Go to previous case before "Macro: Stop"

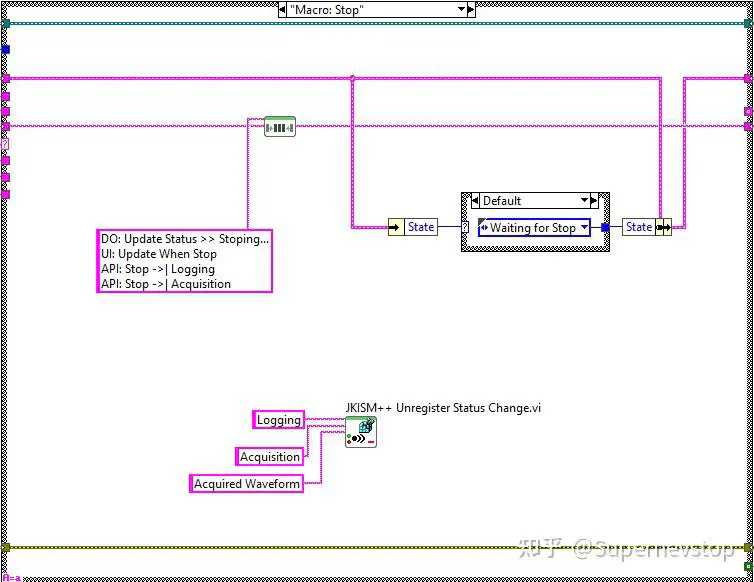[282, 9]
